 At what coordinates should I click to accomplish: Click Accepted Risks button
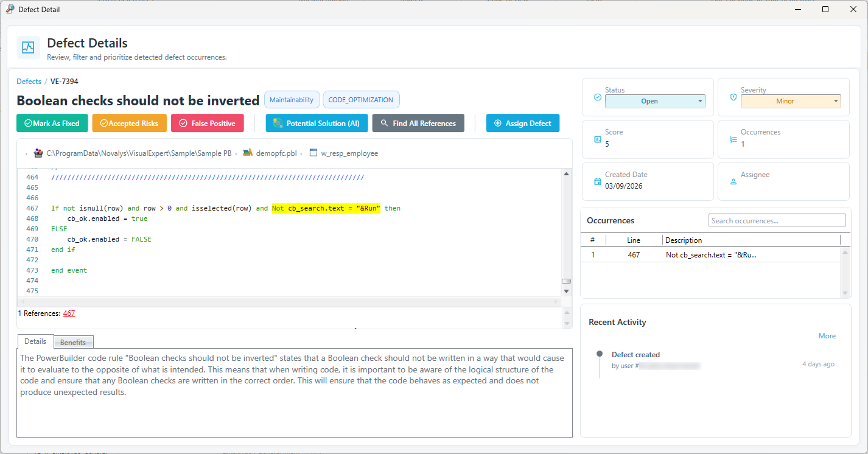pos(129,123)
